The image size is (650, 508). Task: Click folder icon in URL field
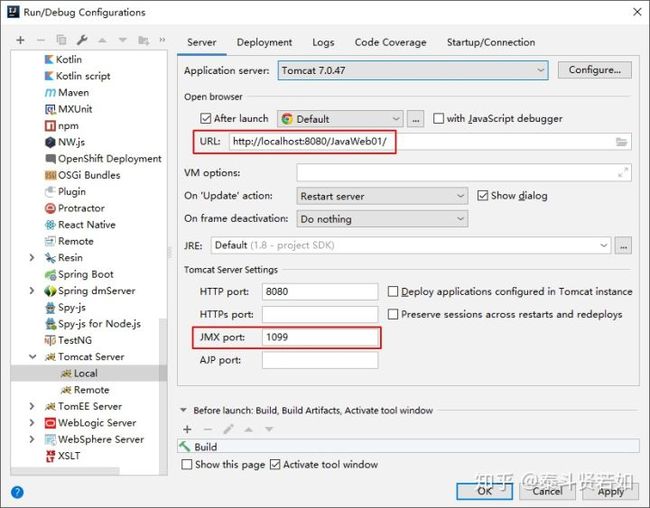click(x=621, y=142)
